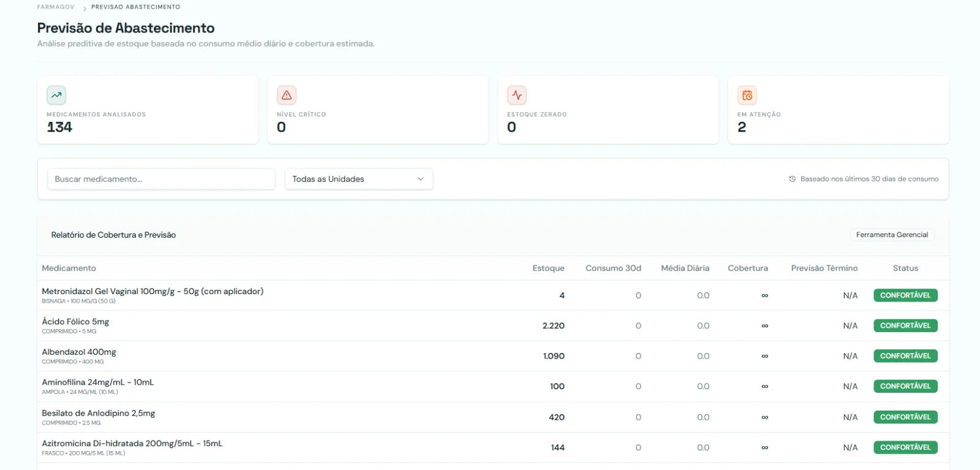The image size is (980, 470).
Task: Click the Em Atenção count of 2
Action: pyautogui.click(x=742, y=127)
